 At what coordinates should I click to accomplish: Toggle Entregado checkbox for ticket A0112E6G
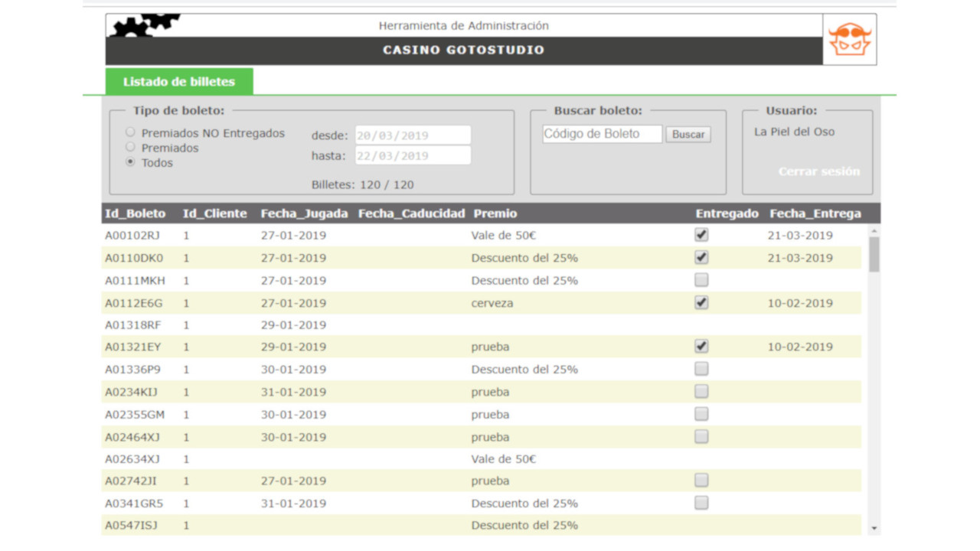701,302
